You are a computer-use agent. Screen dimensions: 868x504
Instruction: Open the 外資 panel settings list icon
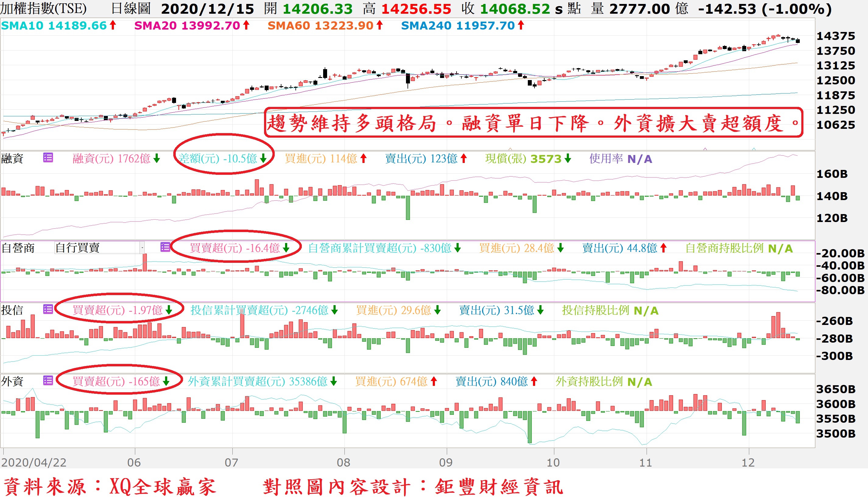pos(48,380)
